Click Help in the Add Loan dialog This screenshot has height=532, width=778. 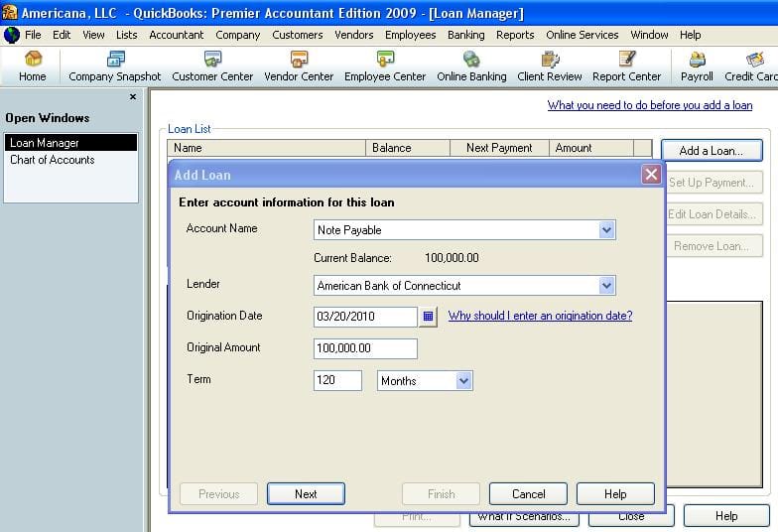pyautogui.click(x=615, y=494)
